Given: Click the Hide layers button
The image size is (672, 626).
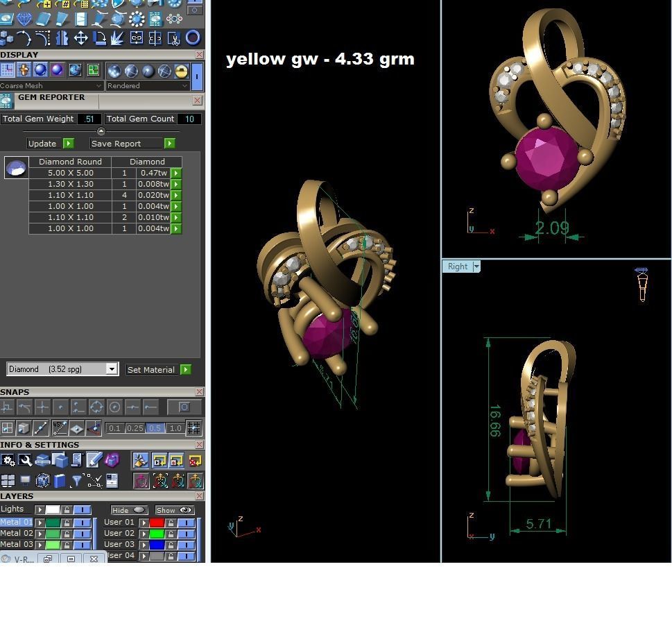Looking at the screenshot, I should coord(129,510).
